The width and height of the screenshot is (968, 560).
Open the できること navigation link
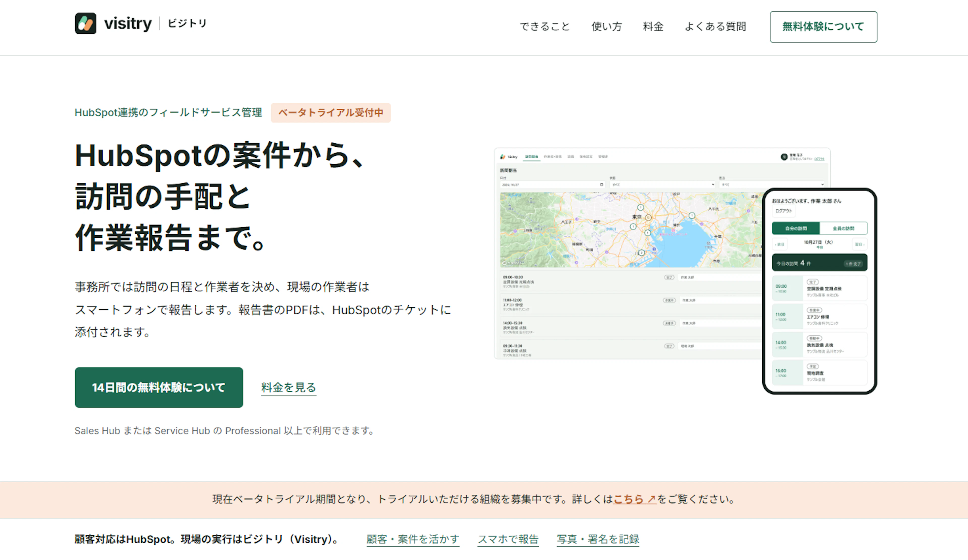(545, 26)
